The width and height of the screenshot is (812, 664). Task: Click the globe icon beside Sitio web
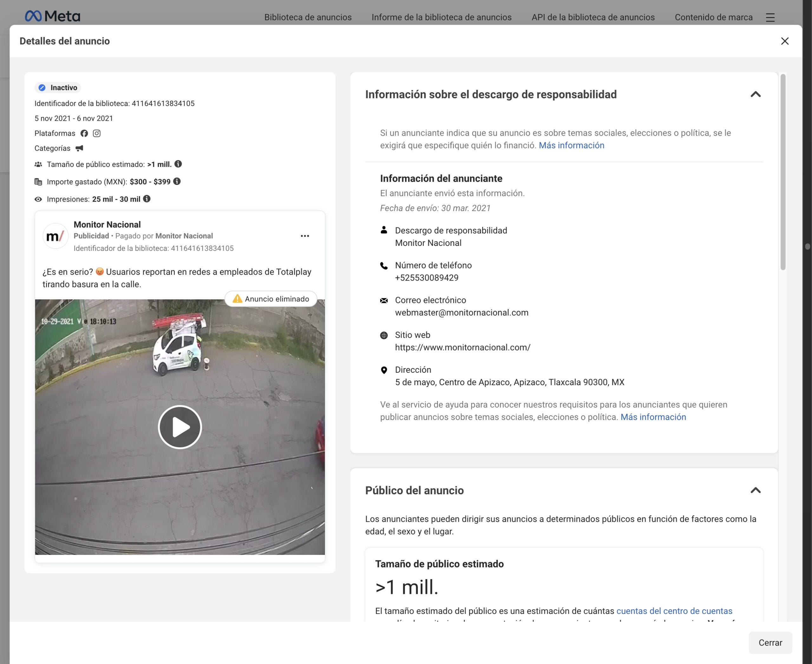384,335
